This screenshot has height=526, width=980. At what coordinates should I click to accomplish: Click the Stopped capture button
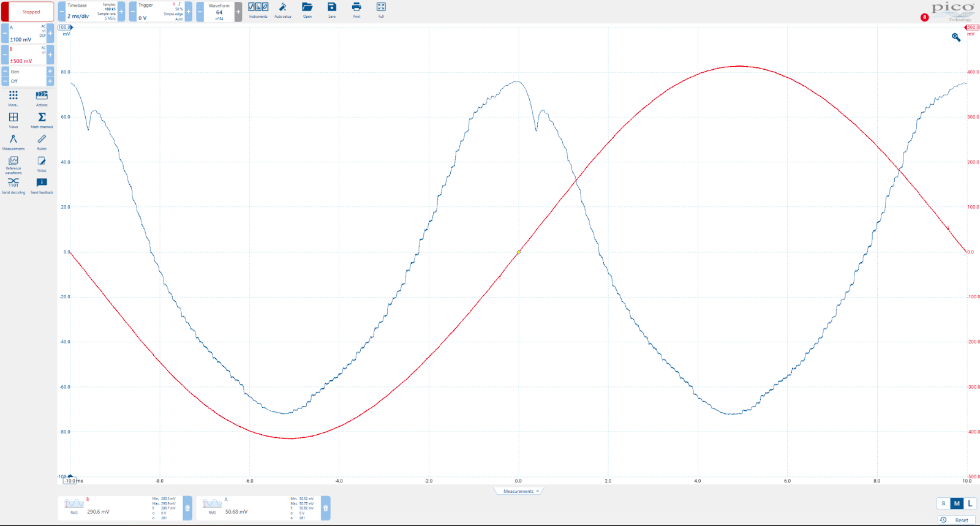click(27, 12)
